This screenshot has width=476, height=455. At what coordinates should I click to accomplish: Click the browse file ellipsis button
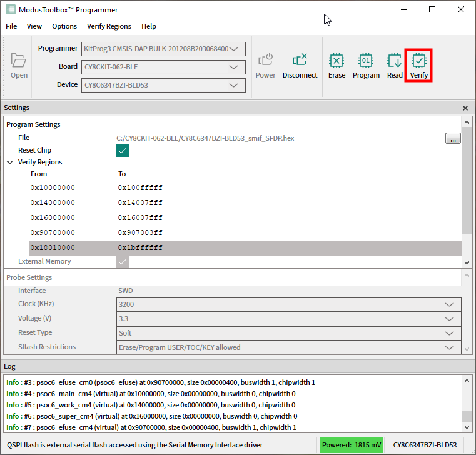453,138
